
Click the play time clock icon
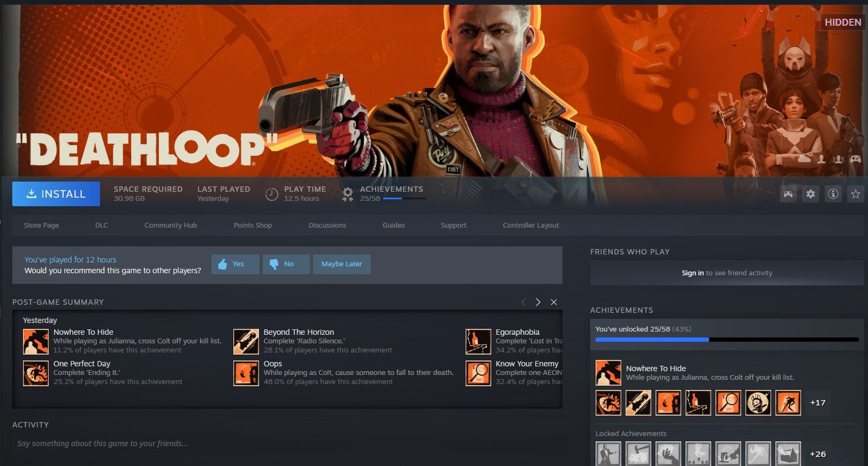point(272,194)
